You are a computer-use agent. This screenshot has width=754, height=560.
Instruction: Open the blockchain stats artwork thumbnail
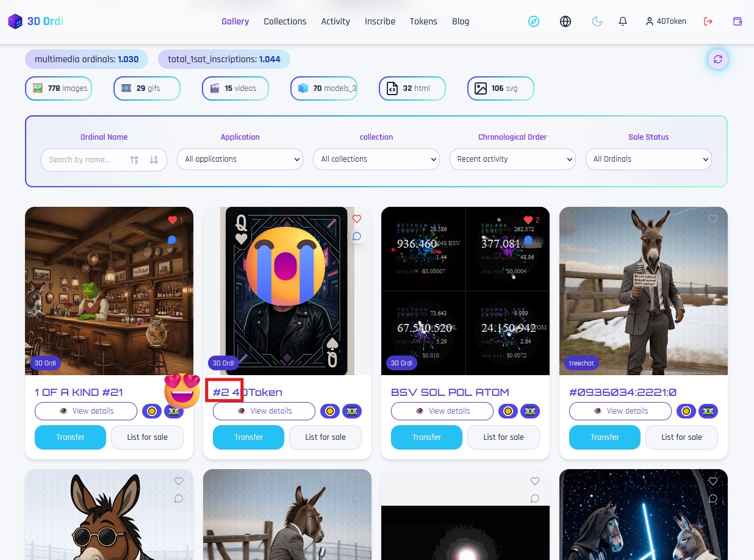tap(465, 291)
